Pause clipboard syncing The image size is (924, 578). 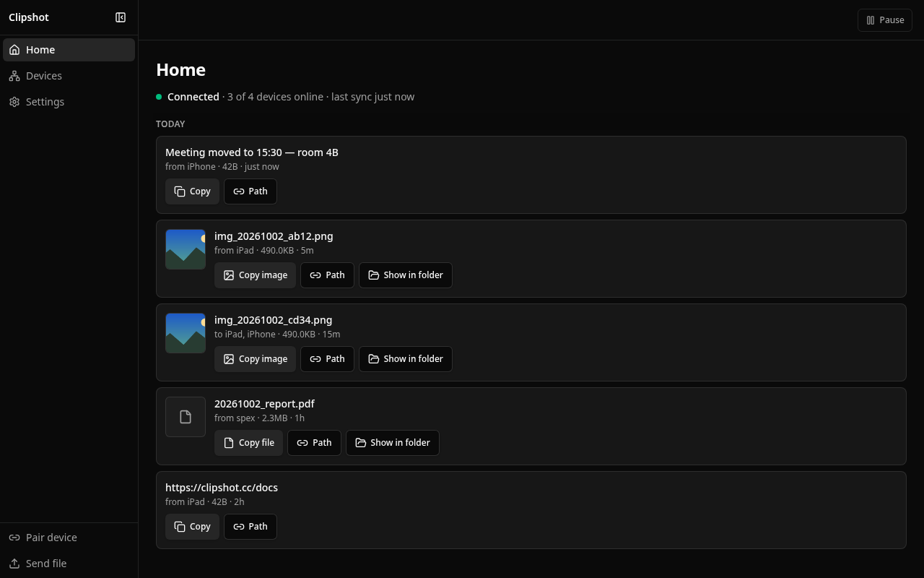coord(885,20)
